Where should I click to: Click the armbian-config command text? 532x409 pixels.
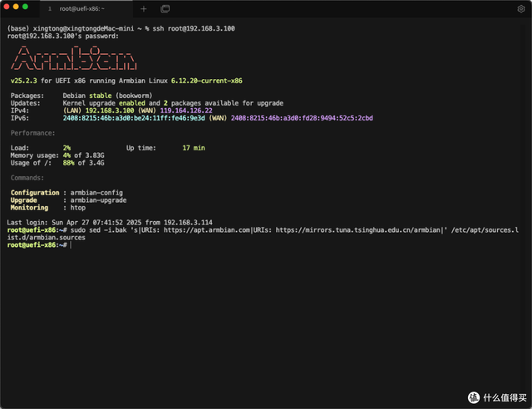[x=96, y=193]
